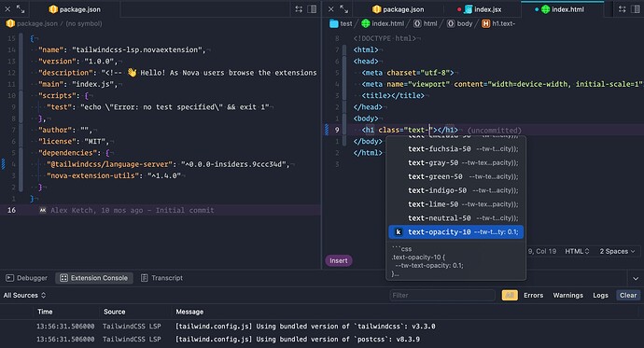644x348 pixels.
Task: Click the Time column header
Action: point(45,312)
